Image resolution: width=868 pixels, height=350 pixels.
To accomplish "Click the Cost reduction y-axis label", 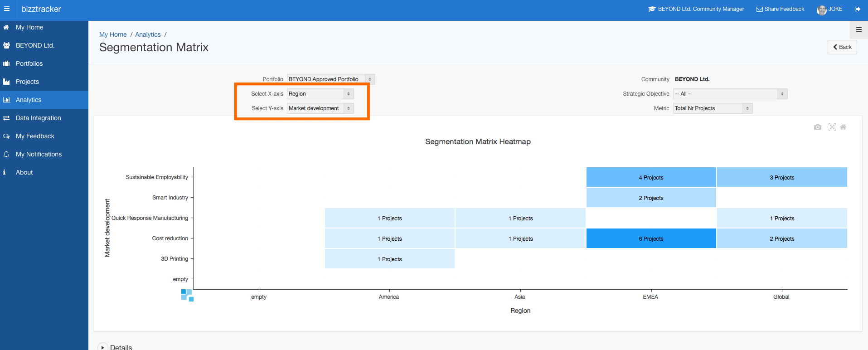I will [170, 238].
